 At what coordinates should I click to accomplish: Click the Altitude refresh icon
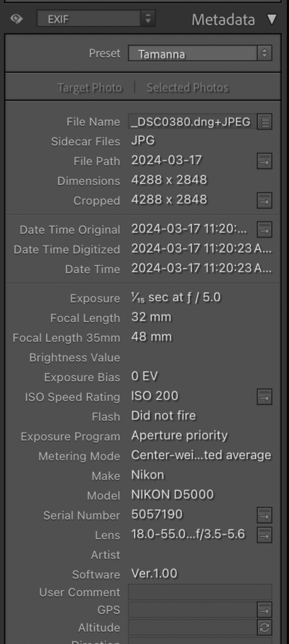(x=264, y=628)
